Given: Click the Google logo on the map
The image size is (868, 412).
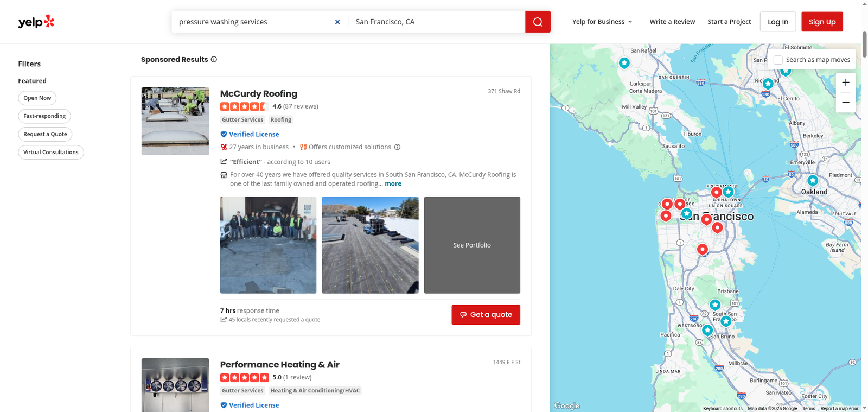Looking at the screenshot, I should (x=567, y=405).
